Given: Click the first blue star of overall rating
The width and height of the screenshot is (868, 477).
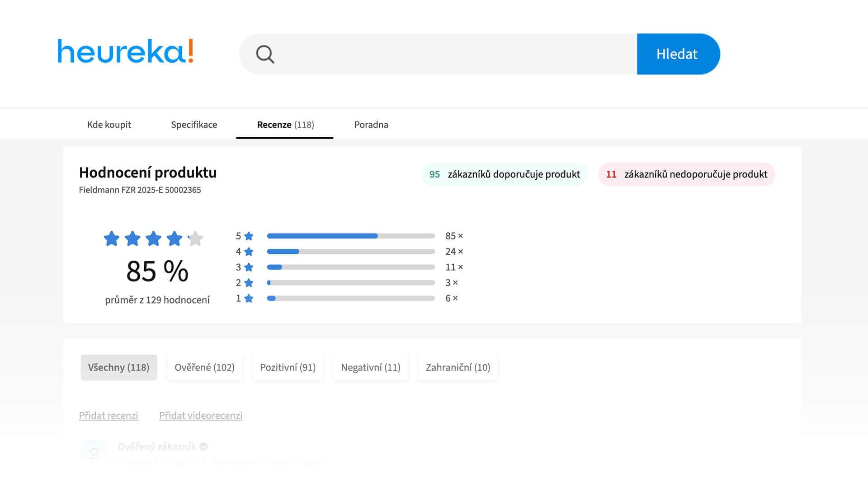Looking at the screenshot, I should pyautogui.click(x=112, y=238).
